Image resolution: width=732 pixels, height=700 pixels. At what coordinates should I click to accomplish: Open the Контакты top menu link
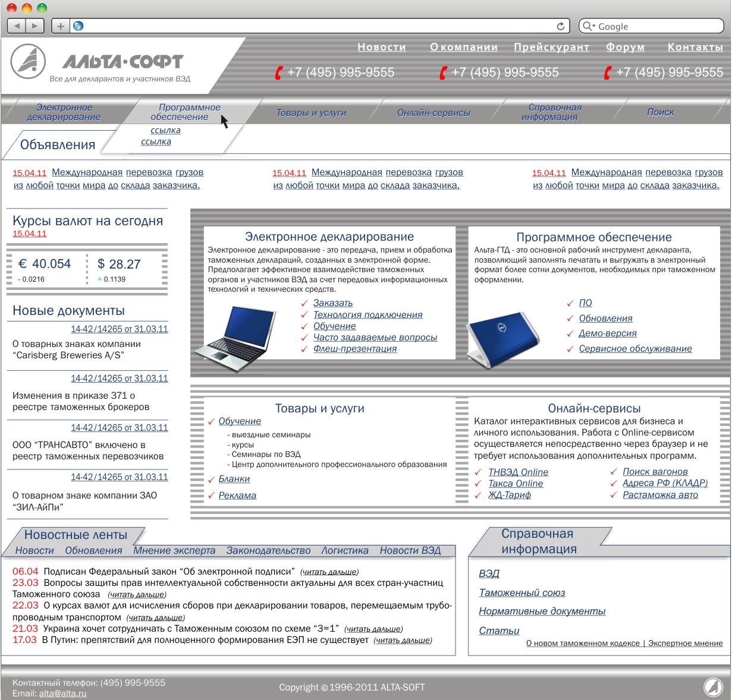point(695,47)
